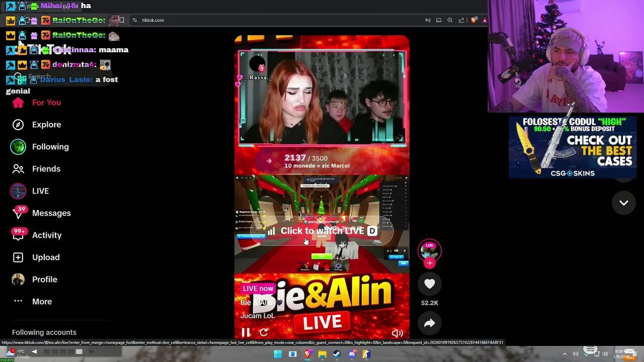Click the Profile avatar icon
This screenshot has width=644, height=362.
(x=18, y=280)
